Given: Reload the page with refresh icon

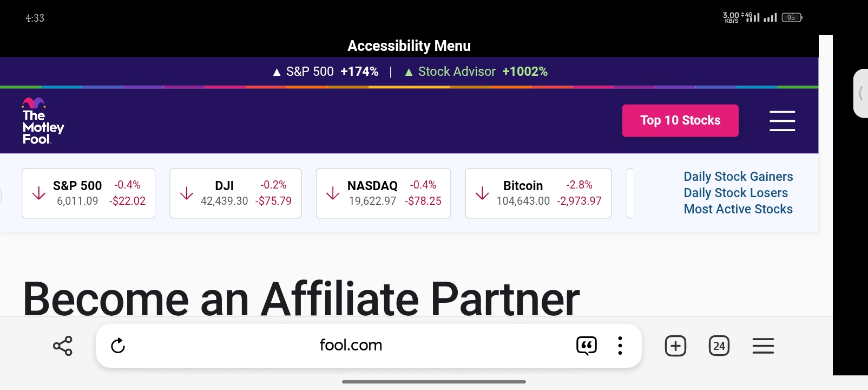Looking at the screenshot, I should point(118,346).
